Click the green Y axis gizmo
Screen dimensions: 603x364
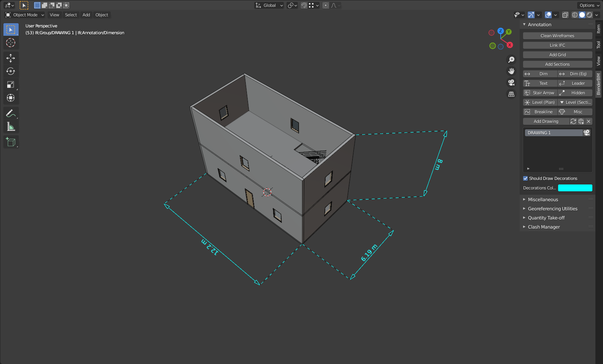point(509,32)
